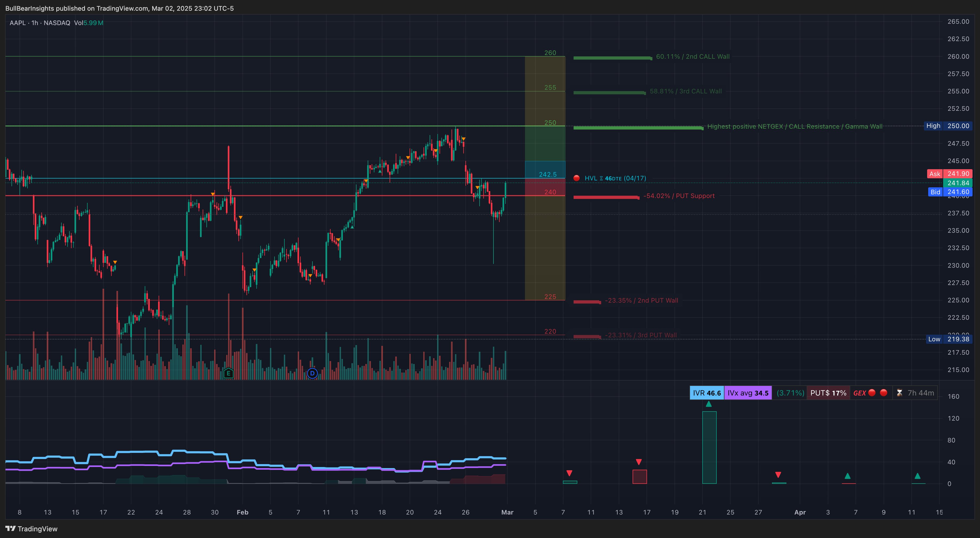
Task: Click the 'HVL 46DTE (04/17)' label
Action: pyautogui.click(x=615, y=178)
